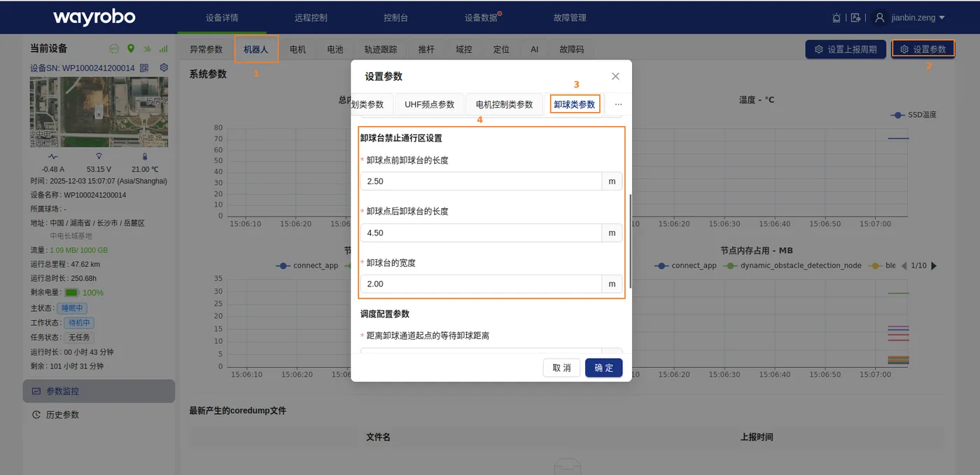Viewport: 980px width, 475px height.
Task: Click the circular auto-mode status icon
Action: coord(114,49)
